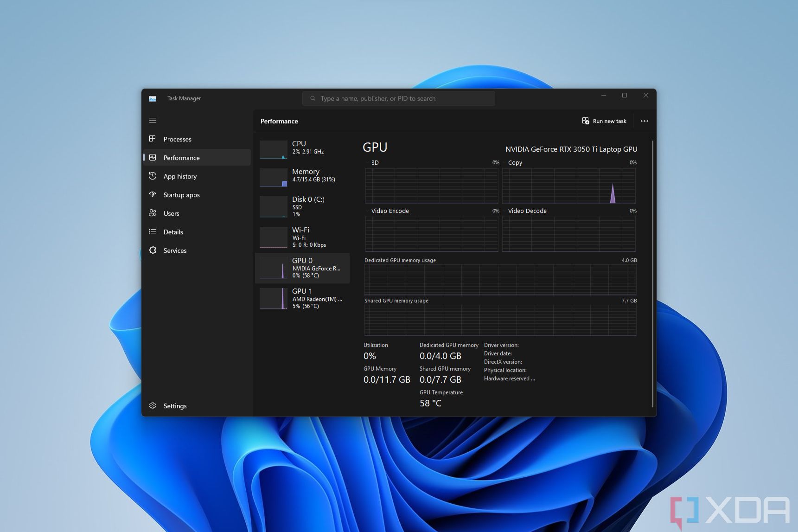This screenshot has width=798, height=532.
Task: Select GPU 0 NVIDIA GeForce entry
Action: [x=302, y=268]
